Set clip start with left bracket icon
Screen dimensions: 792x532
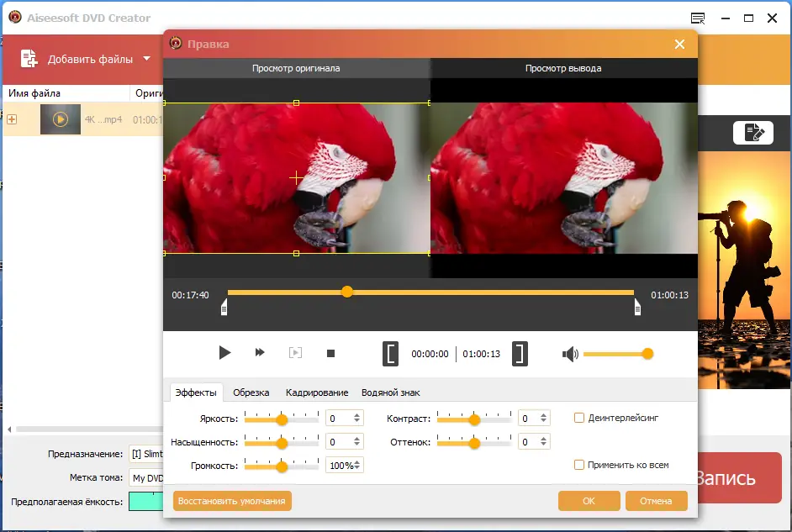click(x=390, y=353)
